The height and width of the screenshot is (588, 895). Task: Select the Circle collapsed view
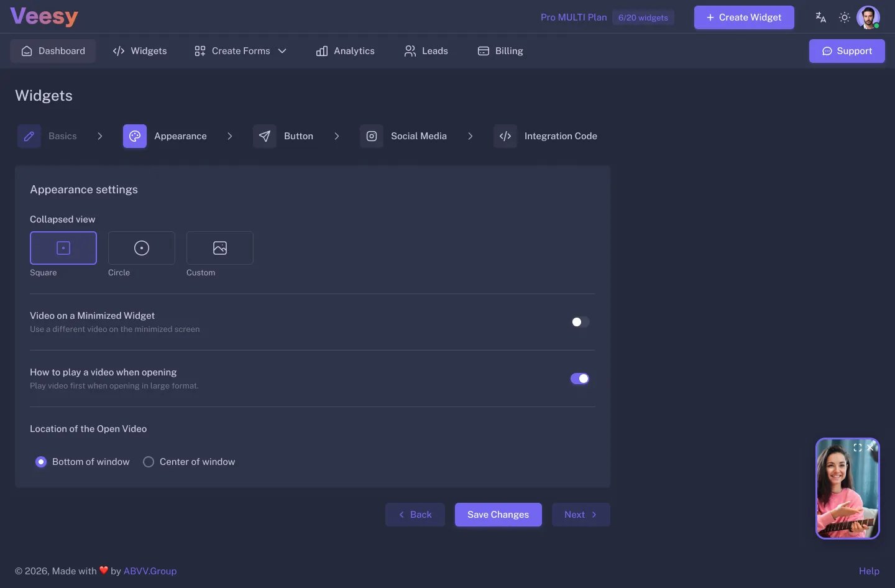click(142, 248)
